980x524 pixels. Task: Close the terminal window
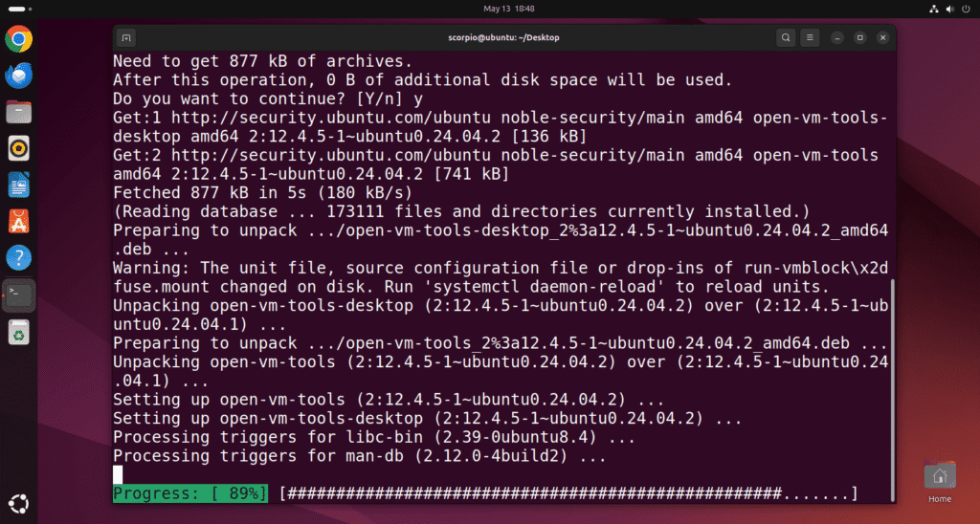click(x=882, y=37)
